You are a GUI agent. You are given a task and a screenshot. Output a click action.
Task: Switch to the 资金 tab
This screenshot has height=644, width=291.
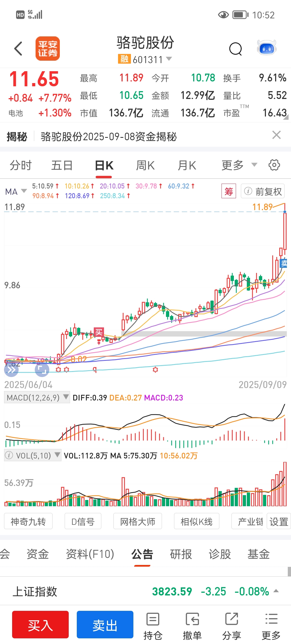coord(38,554)
